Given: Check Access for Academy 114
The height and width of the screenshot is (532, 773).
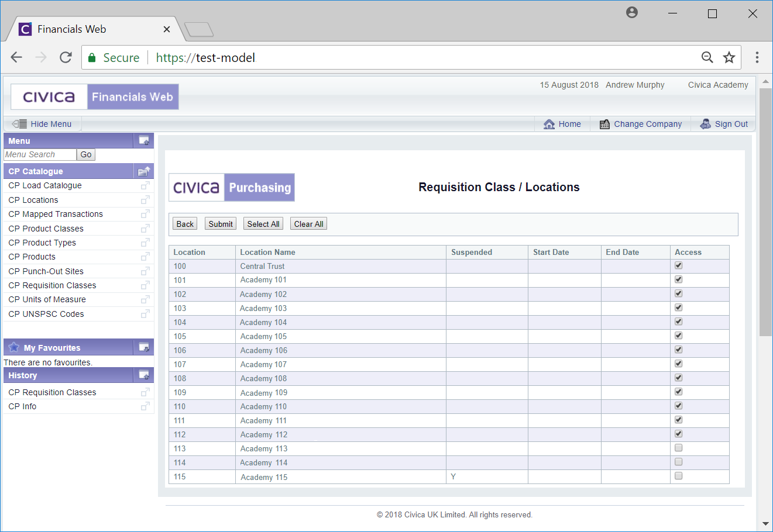Looking at the screenshot, I should (x=679, y=462).
